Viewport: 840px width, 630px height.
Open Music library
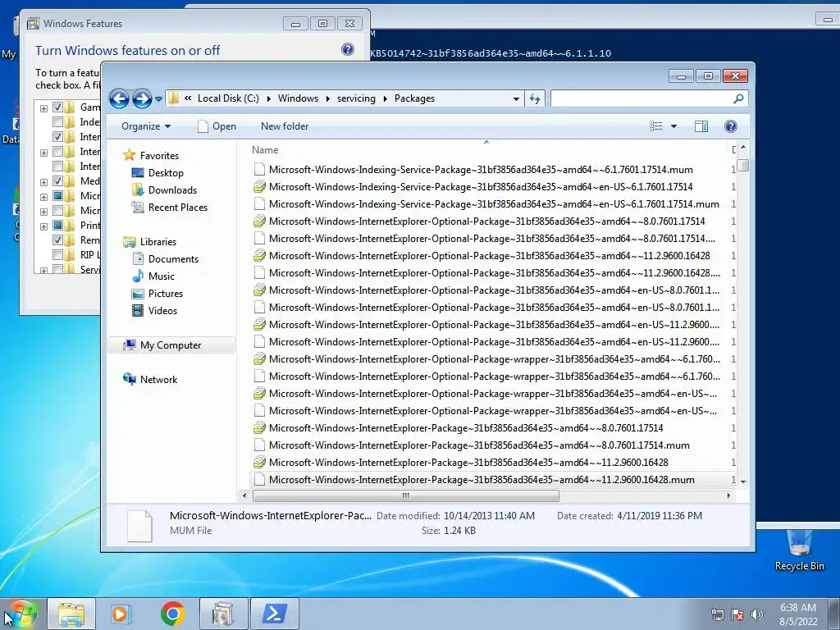pos(162,276)
